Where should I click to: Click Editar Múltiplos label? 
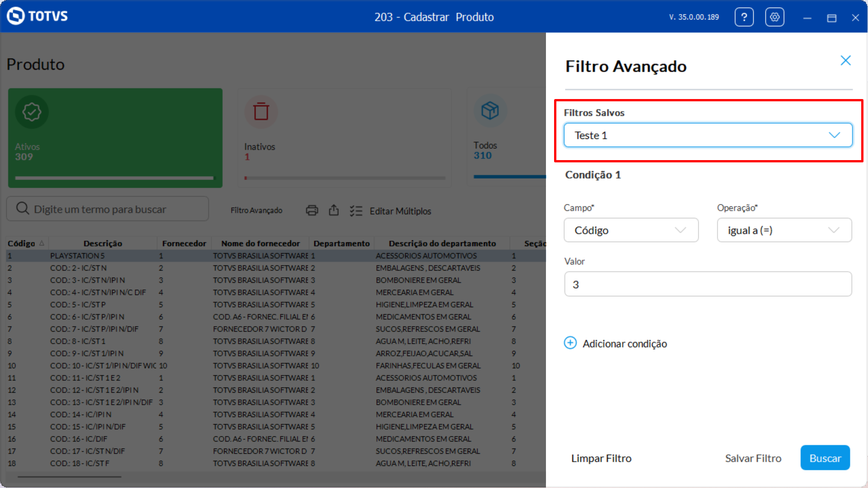pos(400,211)
